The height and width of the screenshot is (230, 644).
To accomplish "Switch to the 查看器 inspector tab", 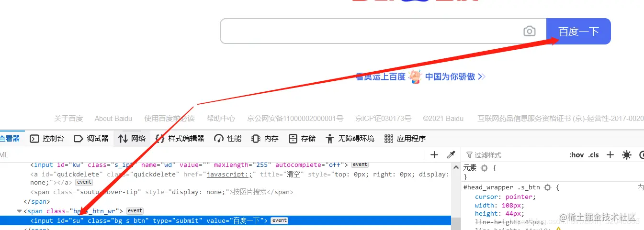I will point(10,139).
